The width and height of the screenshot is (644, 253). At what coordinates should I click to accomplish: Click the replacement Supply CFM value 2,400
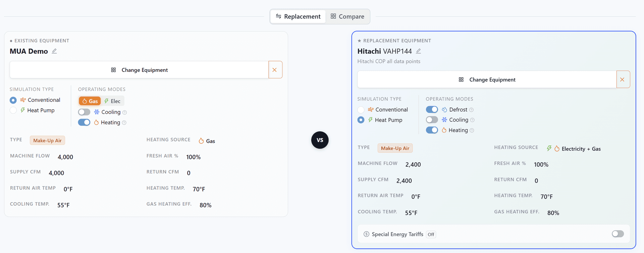(404, 181)
